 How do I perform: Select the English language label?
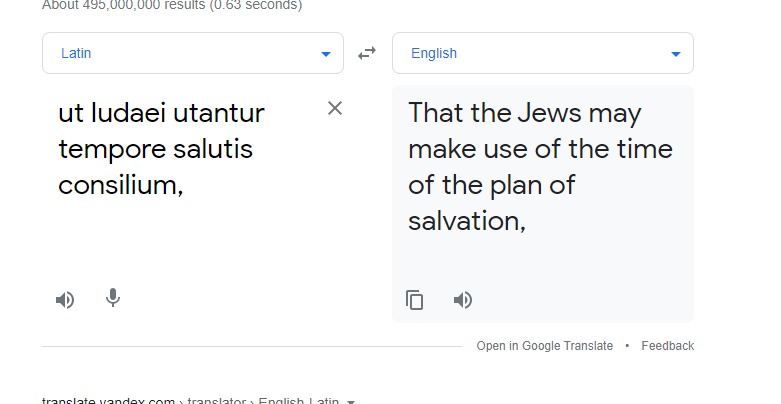click(434, 54)
